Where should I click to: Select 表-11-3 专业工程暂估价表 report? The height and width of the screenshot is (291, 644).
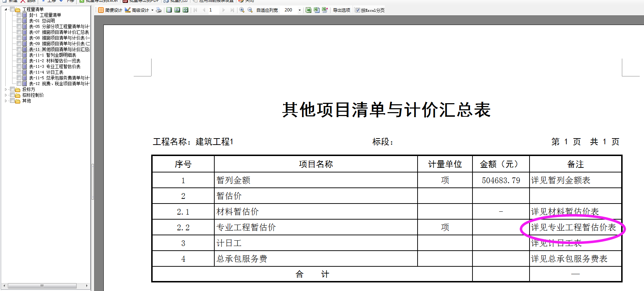click(x=55, y=66)
